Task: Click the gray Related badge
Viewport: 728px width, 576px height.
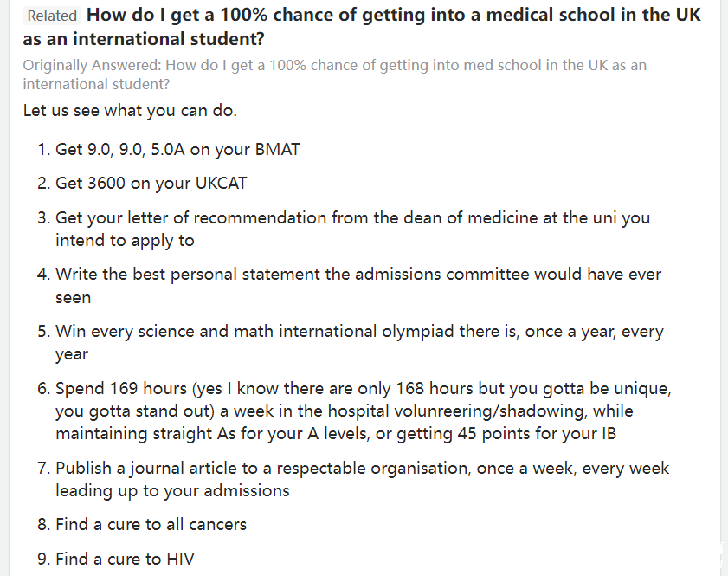Action: point(52,16)
